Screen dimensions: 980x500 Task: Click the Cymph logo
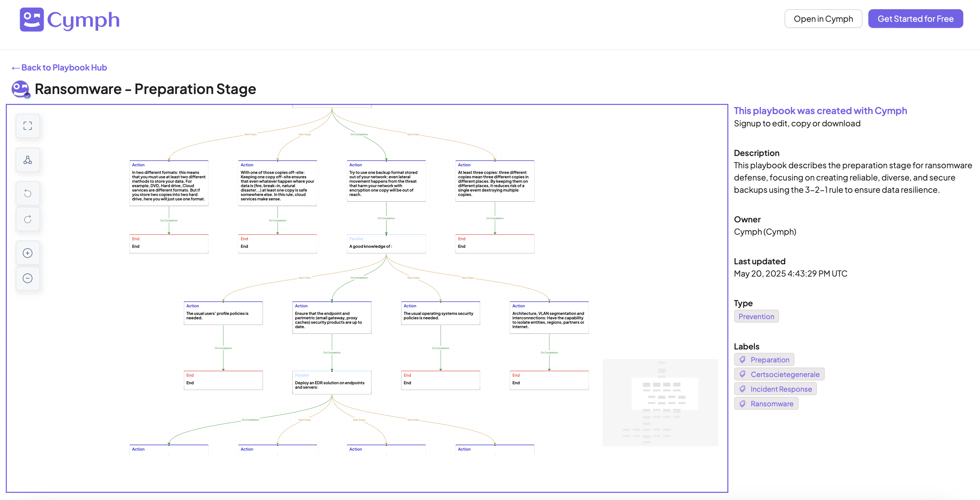[x=69, y=20]
